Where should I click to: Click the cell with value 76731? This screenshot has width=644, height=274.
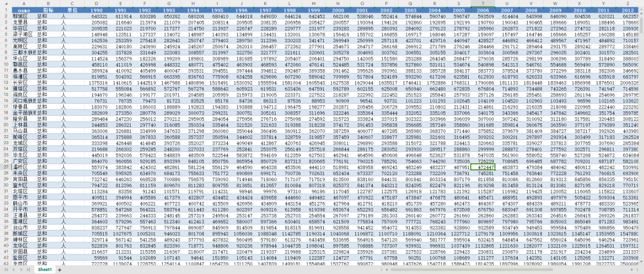click(x=96, y=100)
